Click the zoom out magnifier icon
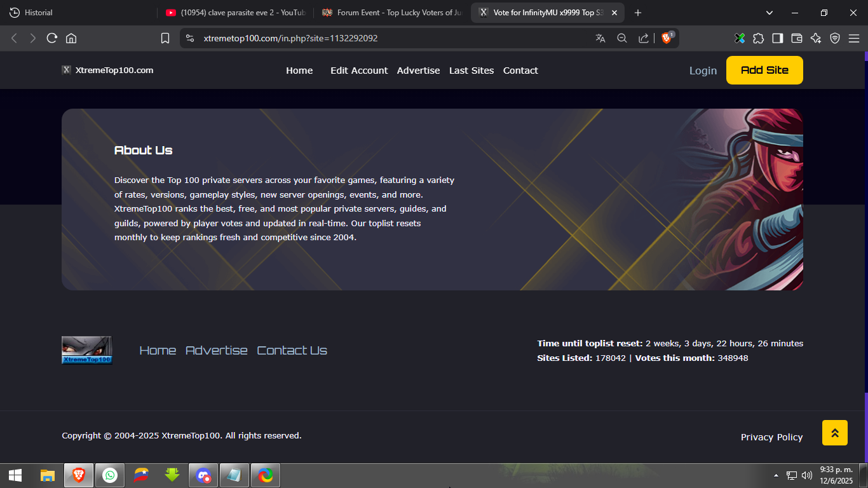The image size is (868, 488). coord(622,38)
